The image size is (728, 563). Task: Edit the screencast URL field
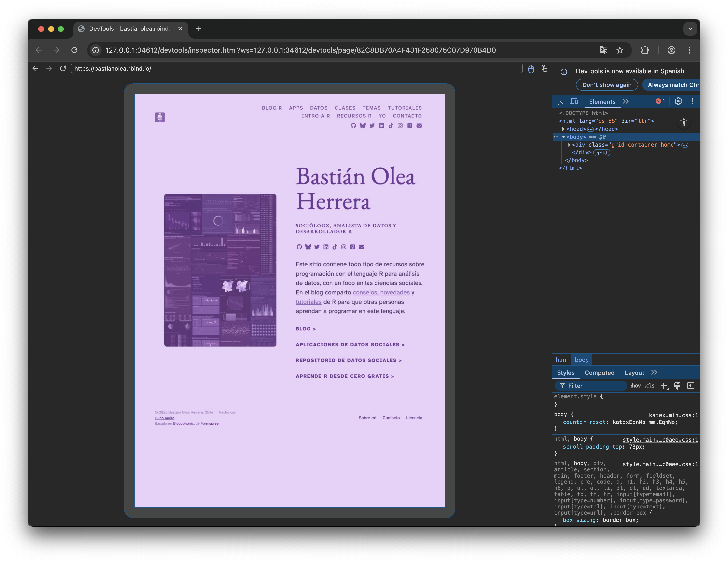pyautogui.click(x=297, y=68)
